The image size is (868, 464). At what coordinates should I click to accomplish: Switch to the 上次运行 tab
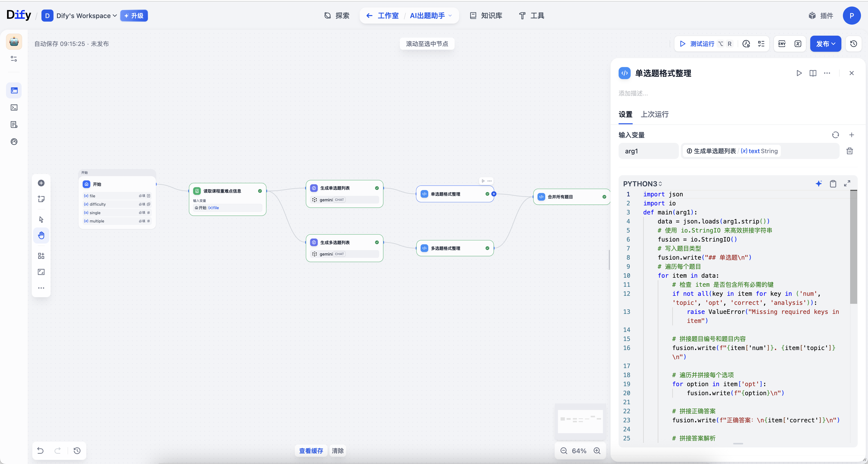(x=654, y=114)
